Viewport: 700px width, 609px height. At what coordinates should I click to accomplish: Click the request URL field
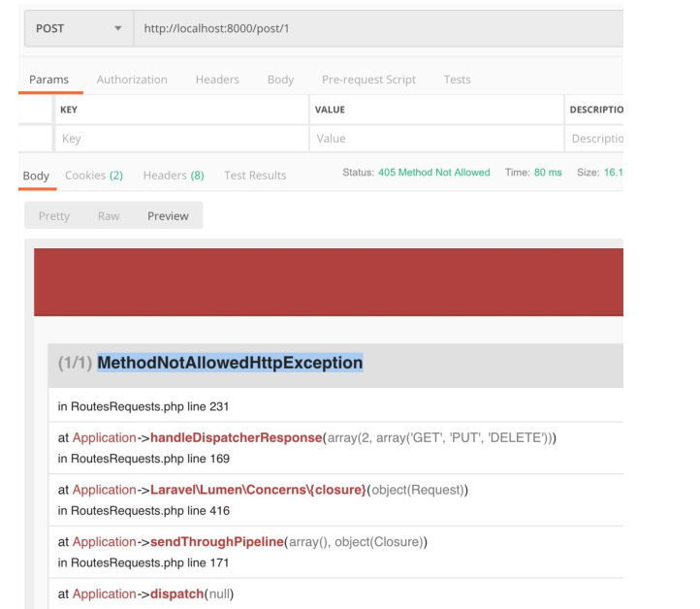click(x=378, y=28)
